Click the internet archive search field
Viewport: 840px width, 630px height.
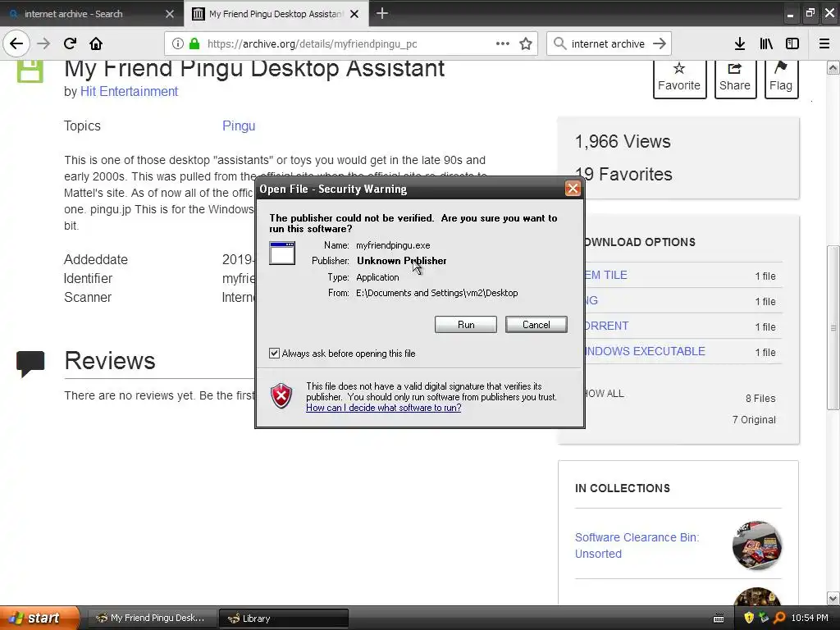pyautogui.click(x=608, y=44)
